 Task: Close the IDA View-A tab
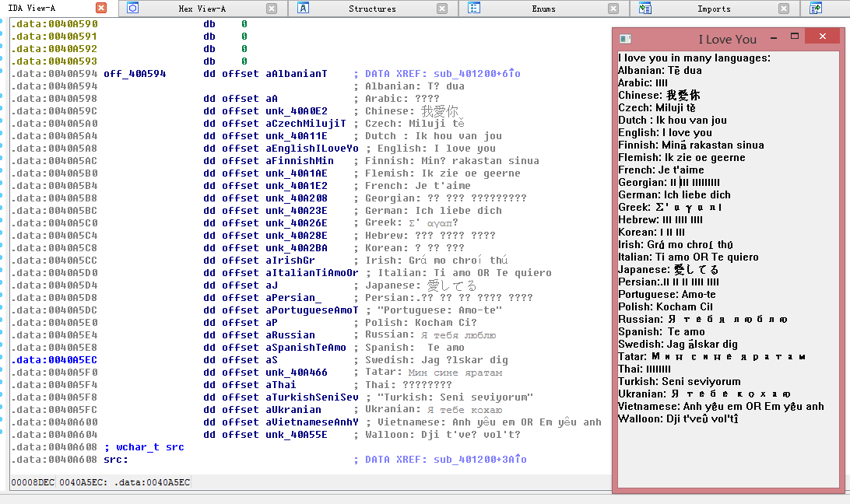pos(101,8)
